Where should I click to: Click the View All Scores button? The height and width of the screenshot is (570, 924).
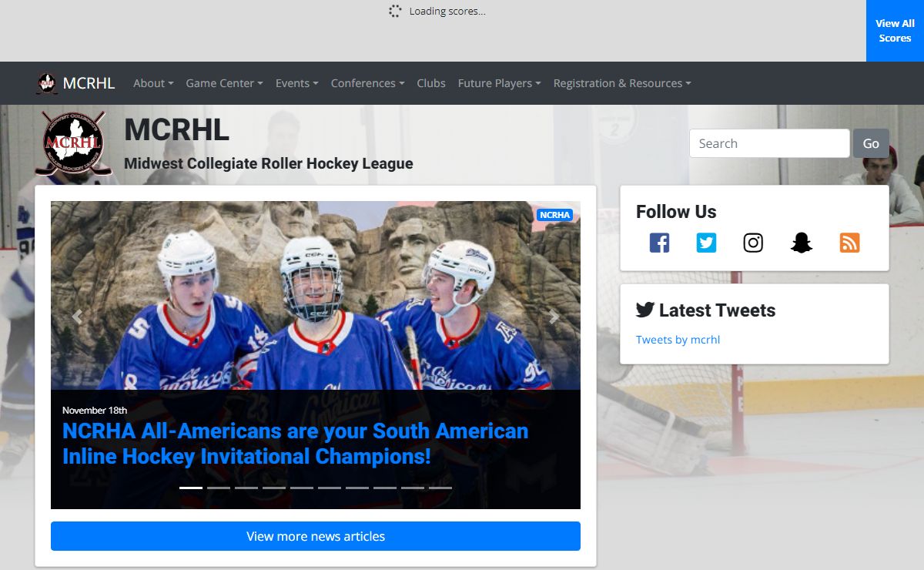pyautogui.click(x=895, y=31)
